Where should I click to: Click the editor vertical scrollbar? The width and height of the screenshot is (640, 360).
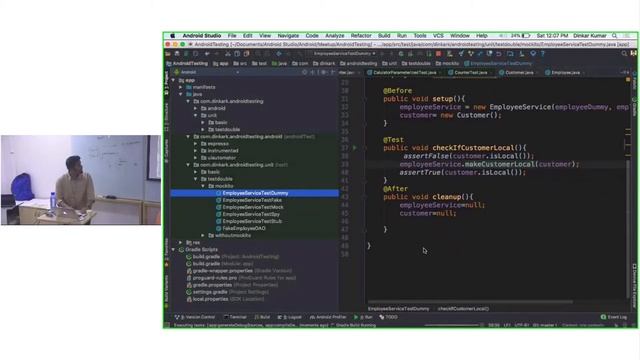coord(628,229)
